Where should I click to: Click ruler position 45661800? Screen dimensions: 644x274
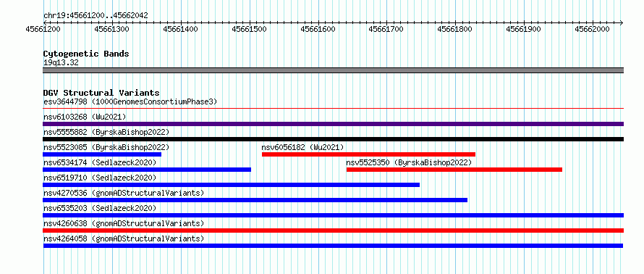(x=455, y=29)
